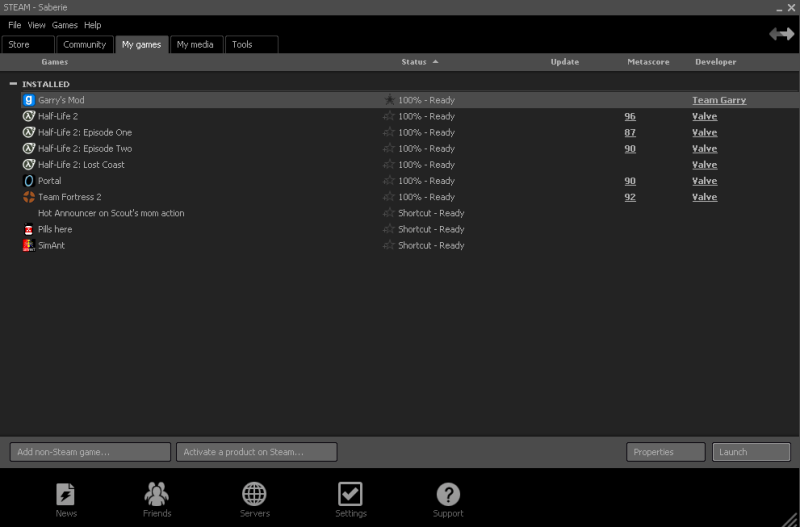
Task: Sort by the Status column header
Action: tap(414, 62)
